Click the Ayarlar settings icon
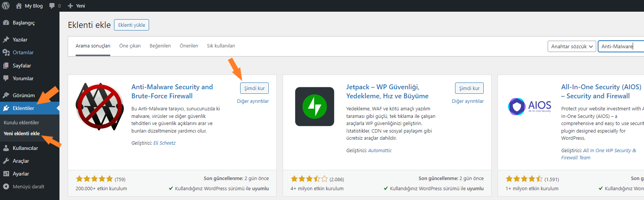 (x=6, y=174)
